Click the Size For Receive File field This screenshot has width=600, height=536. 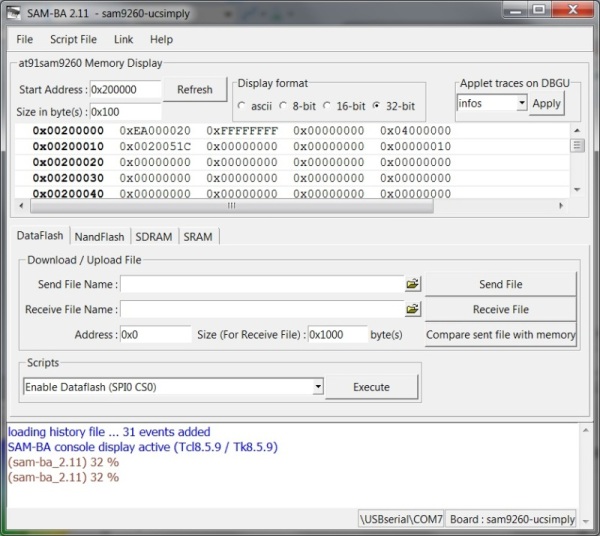pos(338,335)
